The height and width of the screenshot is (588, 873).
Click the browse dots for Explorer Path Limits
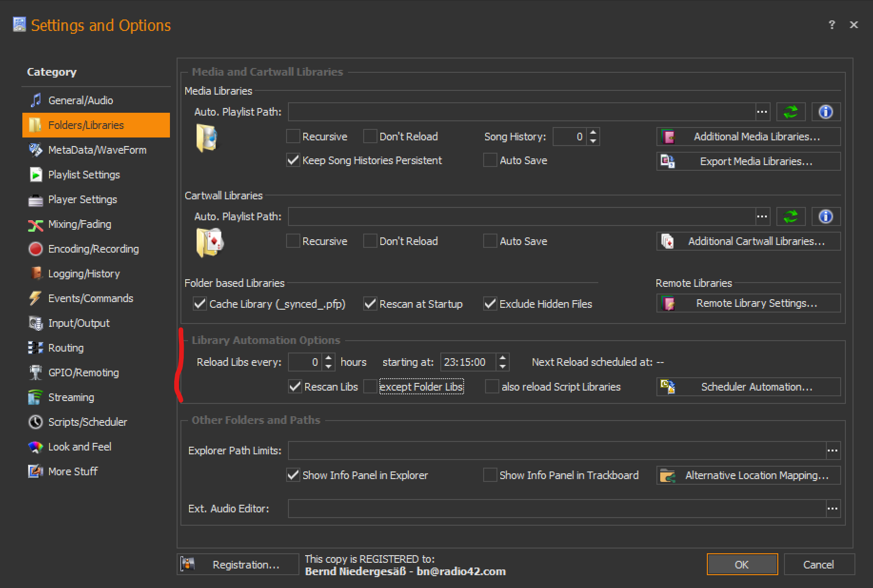point(833,451)
